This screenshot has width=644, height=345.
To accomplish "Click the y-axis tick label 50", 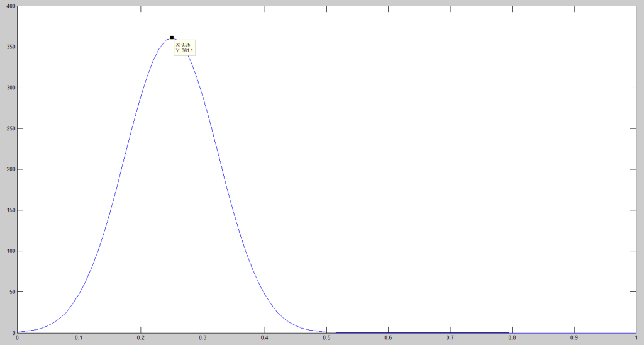I will pyautogui.click(x=11, y=292).
